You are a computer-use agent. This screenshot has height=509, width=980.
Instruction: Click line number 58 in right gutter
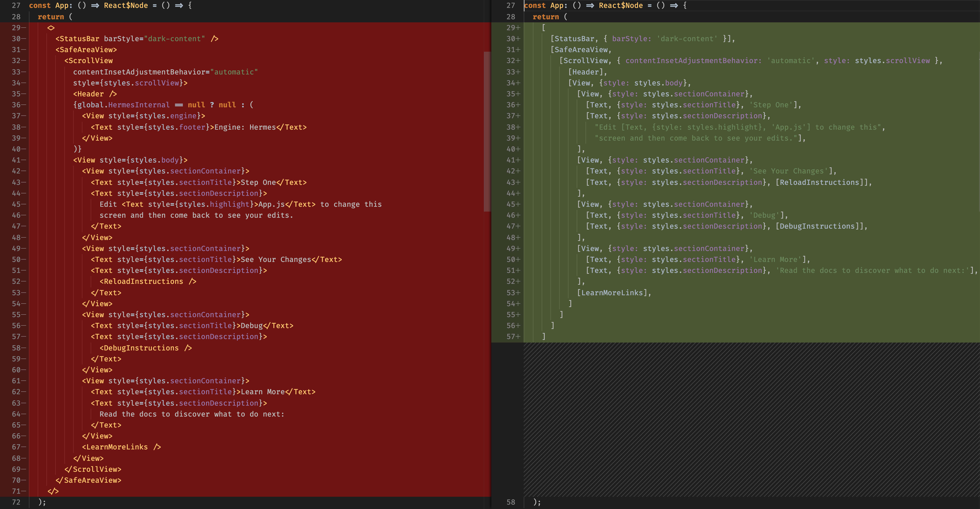point(511,502)
